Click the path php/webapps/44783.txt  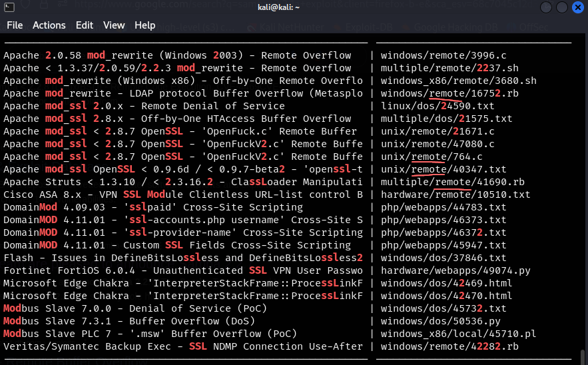(x=443, y=207)
